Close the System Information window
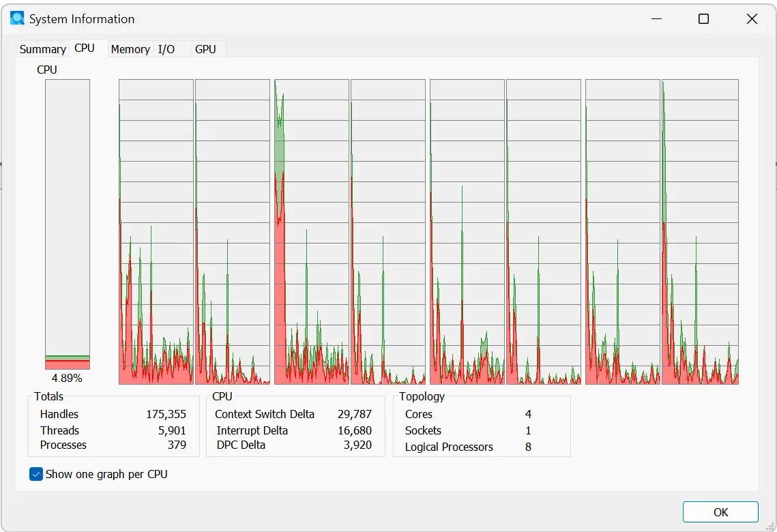Viewport: 777px width, 532px height. point(752,19)
